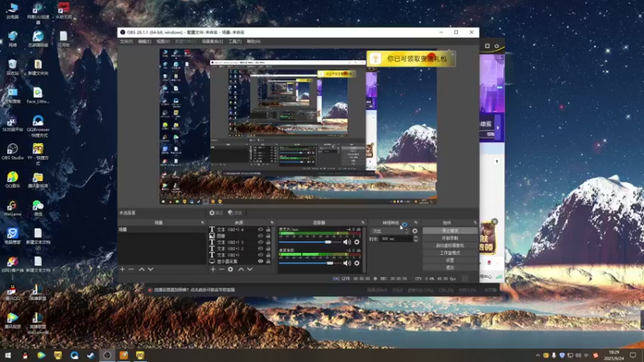
Task: Hide the 显示器采集 source
Action: click(x=260, y=261)
